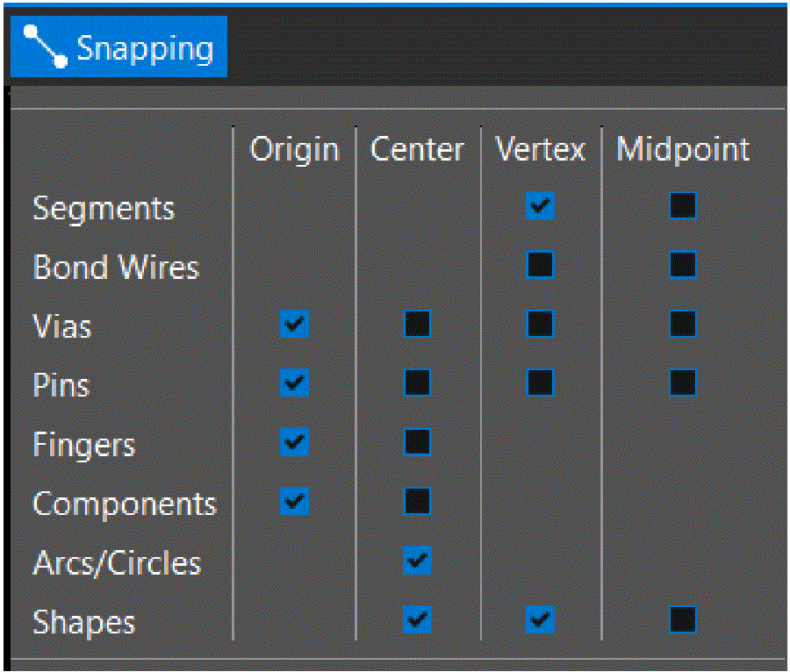Uncheck Components Origin checkbox
This screenshot has height=672, width=790.
coord(294,502)
